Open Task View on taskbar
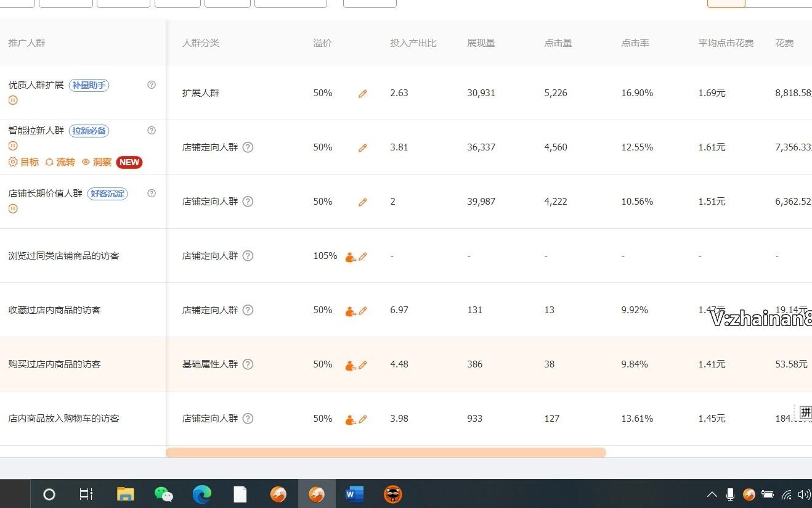The height and width of the screenshot is (508, 812). point(86,494)
